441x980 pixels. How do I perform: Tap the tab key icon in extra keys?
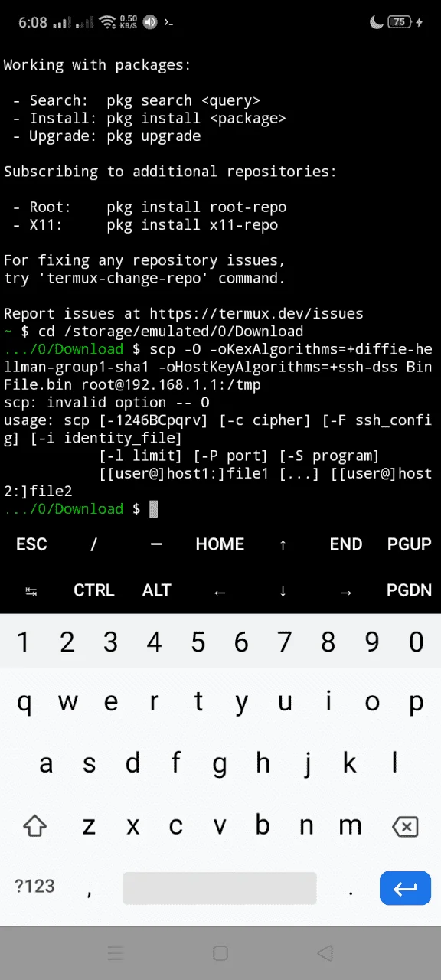pos(31,590)
